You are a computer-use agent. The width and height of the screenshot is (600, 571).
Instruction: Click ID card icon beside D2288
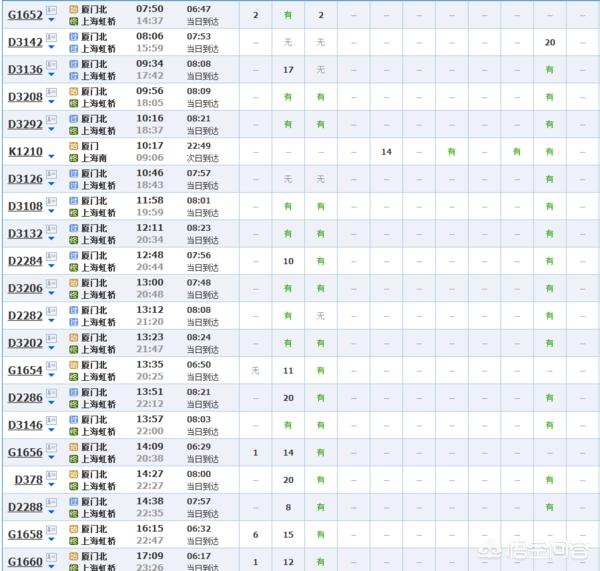51,502
